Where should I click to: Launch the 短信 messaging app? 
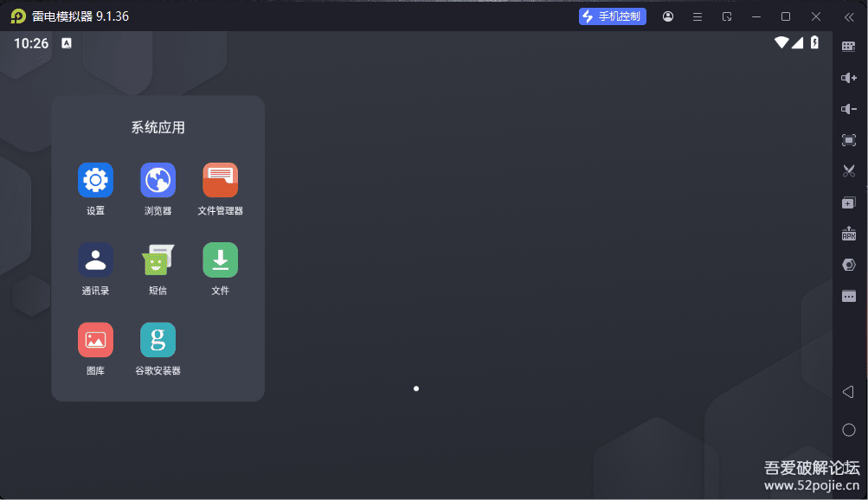158,260
